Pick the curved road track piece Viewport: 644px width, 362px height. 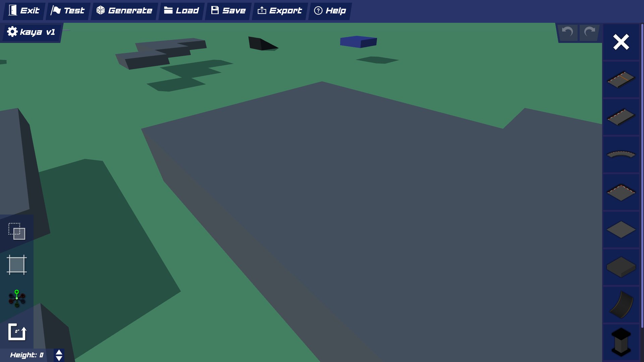click(x=621, y=155)
